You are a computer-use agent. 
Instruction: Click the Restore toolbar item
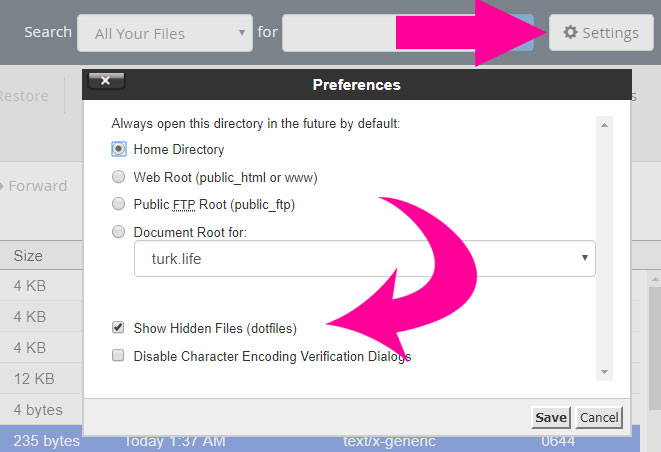click(24, 96)
